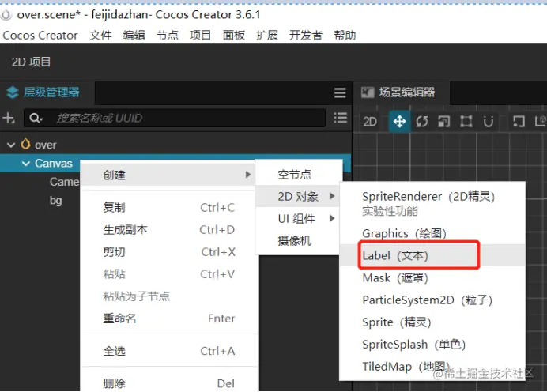Create a ParticleSystem2D (粒子) object

[x=432, y=300]
